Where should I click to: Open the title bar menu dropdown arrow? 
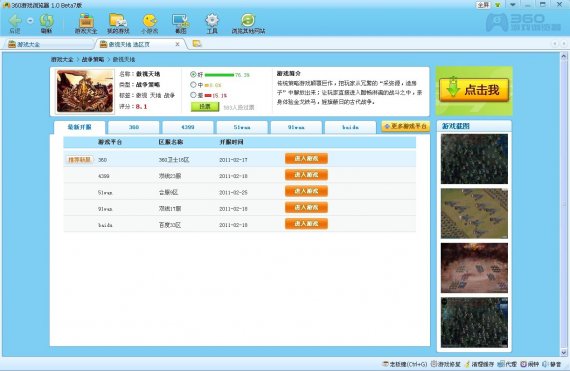513,5
